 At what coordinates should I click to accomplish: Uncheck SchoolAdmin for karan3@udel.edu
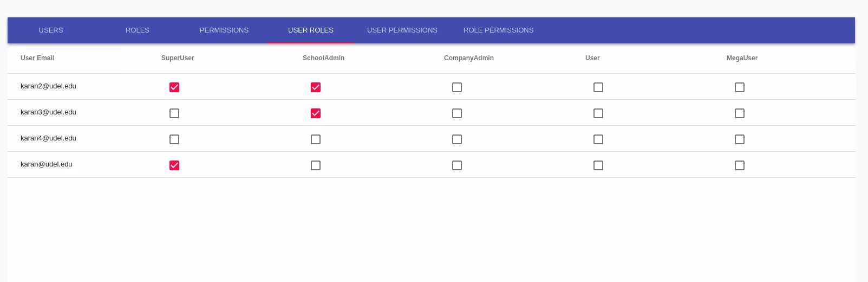pyautogui.click(x=316, y=113)
